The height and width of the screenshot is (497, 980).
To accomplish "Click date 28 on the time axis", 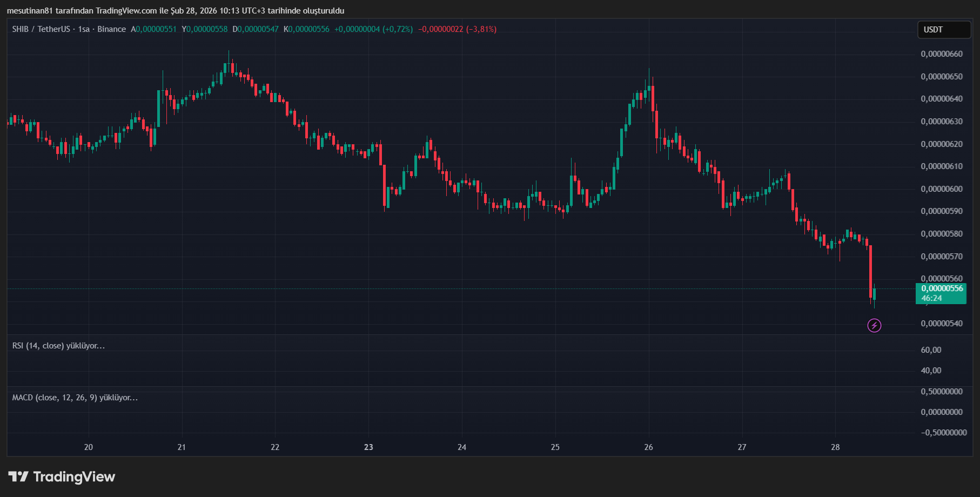I will [x=835, y=447].
